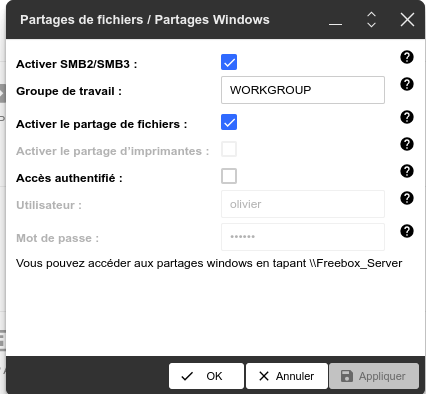426x394 pixels.
Task: Click the dialog title Partages de fichiers / Partages Windows
Action: click(x=145, y=20)
